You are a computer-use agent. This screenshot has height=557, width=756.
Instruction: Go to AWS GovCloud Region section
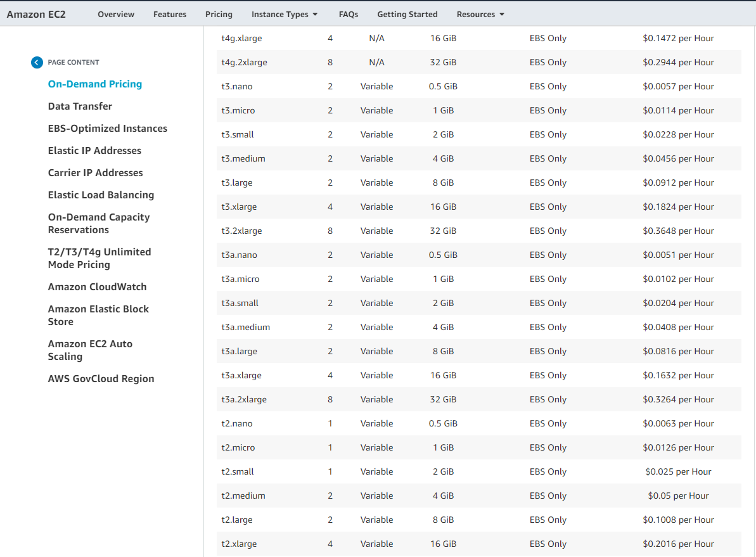click(101, 378)
